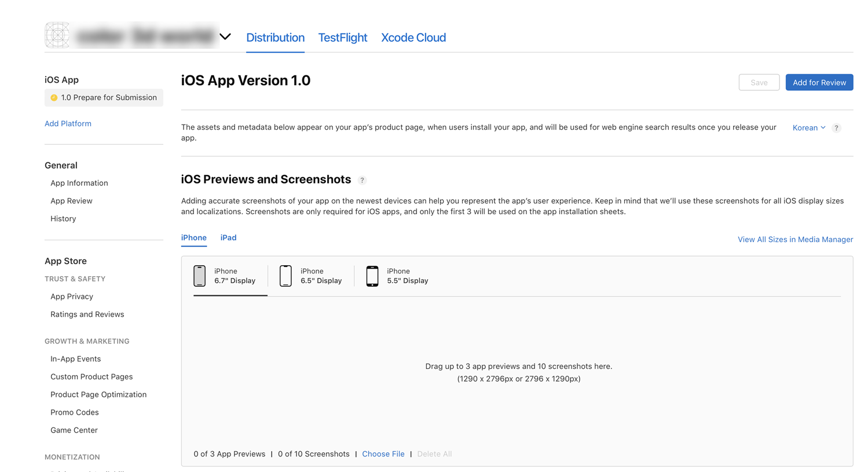The image size is (868, 472).
Task: Open History in sidebar
Action: (x=63, y=219)
